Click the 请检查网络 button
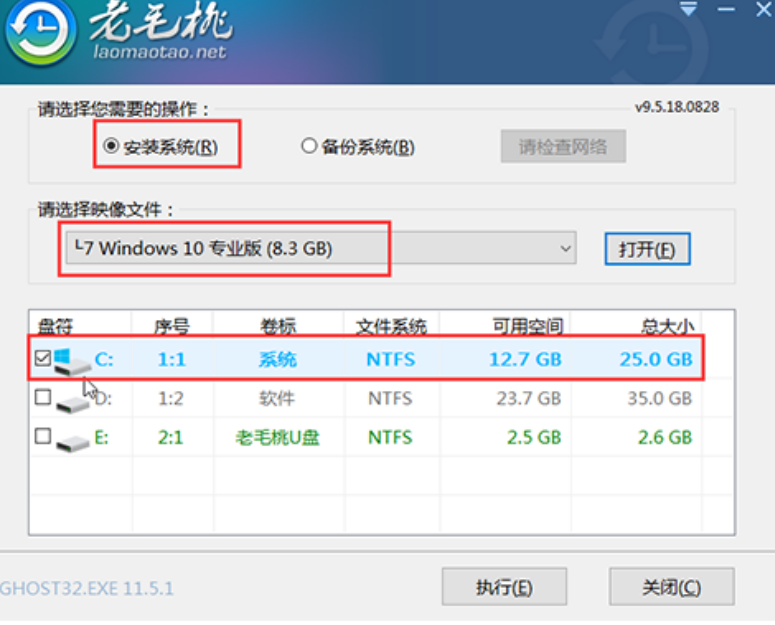The height and width of the screenshot is (625, 775). click(x=563, y=146)
